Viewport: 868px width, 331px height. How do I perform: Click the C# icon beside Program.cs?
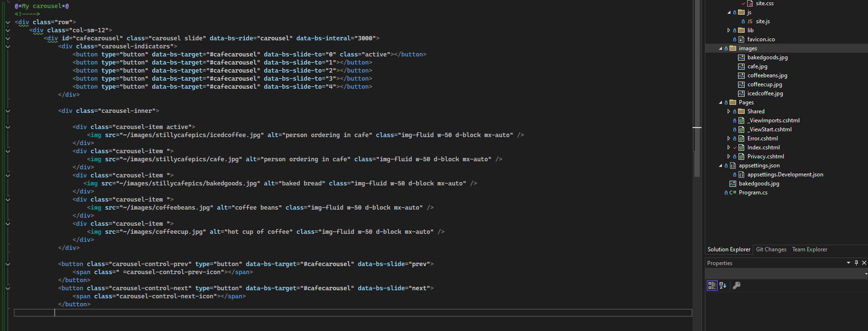[733, 193]
